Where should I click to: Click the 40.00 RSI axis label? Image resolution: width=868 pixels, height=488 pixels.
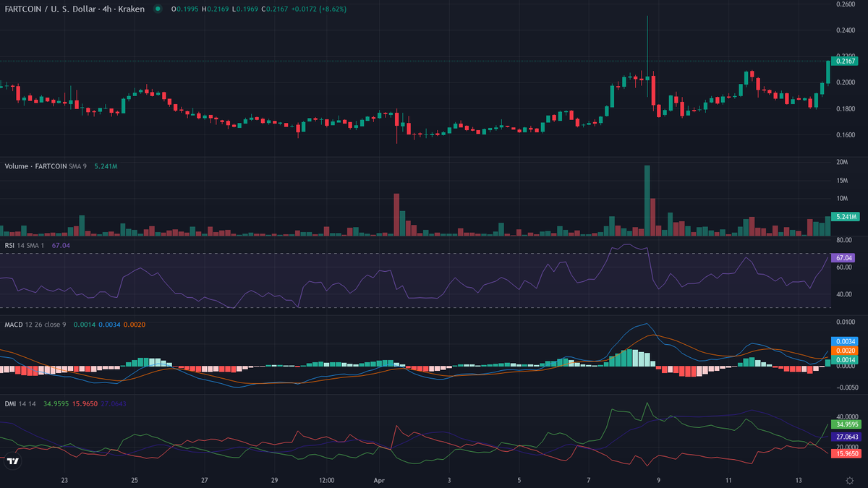844,294
